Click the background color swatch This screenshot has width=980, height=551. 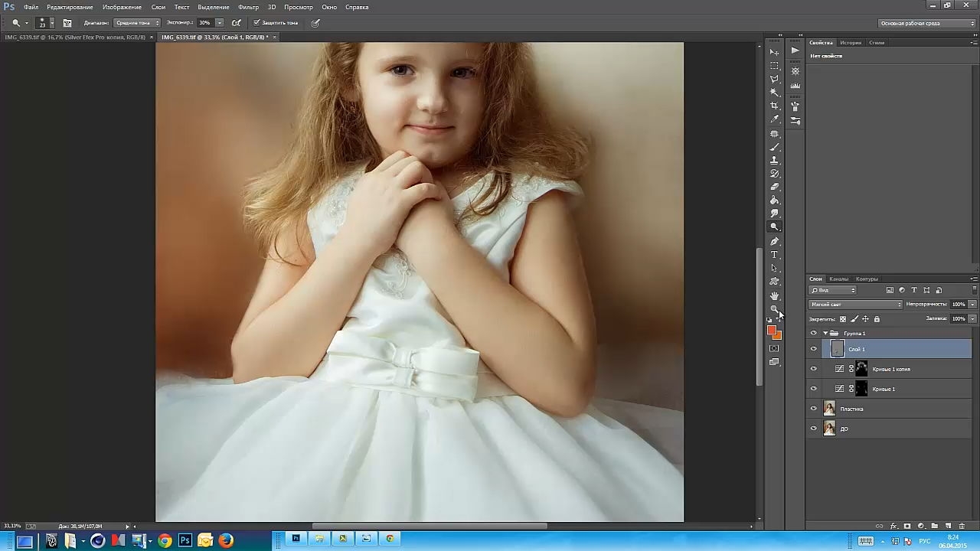778,335
